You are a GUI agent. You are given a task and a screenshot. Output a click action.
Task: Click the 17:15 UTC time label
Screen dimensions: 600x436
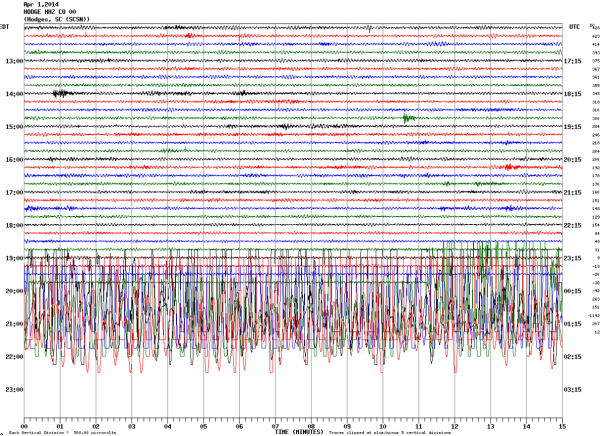tap(575, 62)
